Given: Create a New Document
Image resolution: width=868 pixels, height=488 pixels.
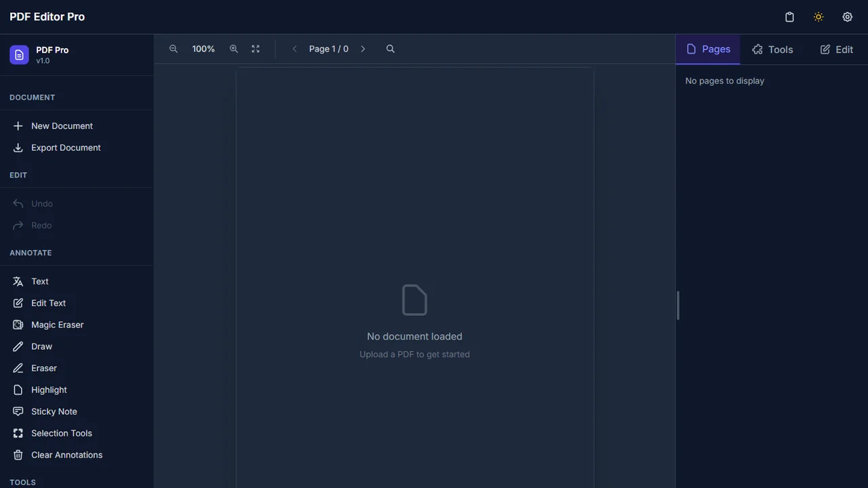Looking at the screenshot, I should pyautogui.click(x=77, y=126).
